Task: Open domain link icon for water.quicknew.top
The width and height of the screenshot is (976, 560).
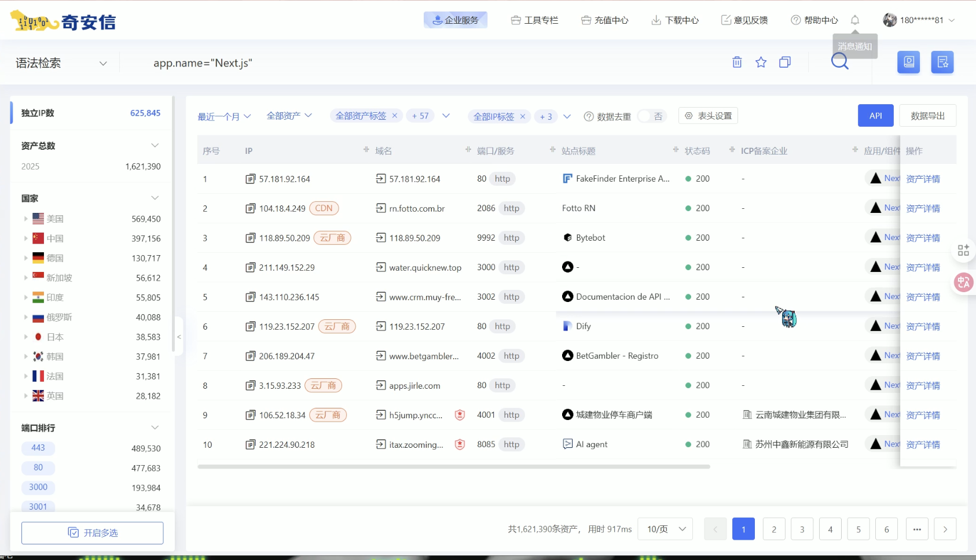Action: tap(380, 267)
